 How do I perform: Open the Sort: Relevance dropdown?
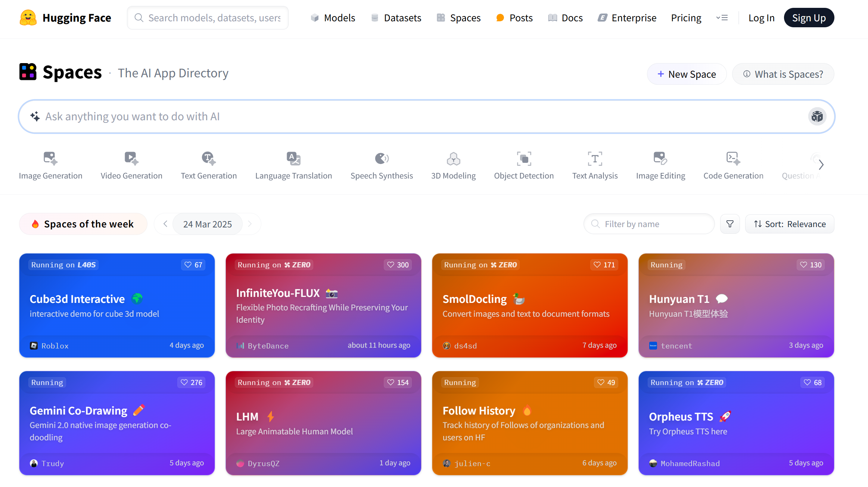[790, 224]
